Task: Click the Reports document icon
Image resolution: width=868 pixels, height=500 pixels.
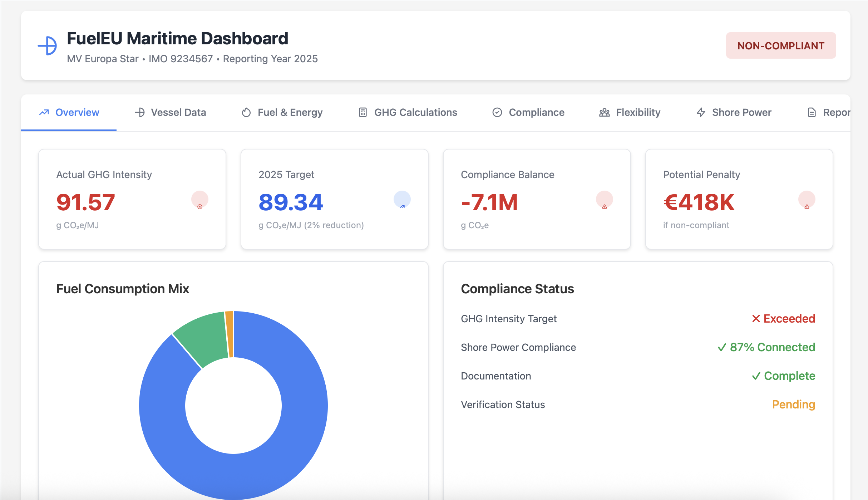Action: (812, 112)
